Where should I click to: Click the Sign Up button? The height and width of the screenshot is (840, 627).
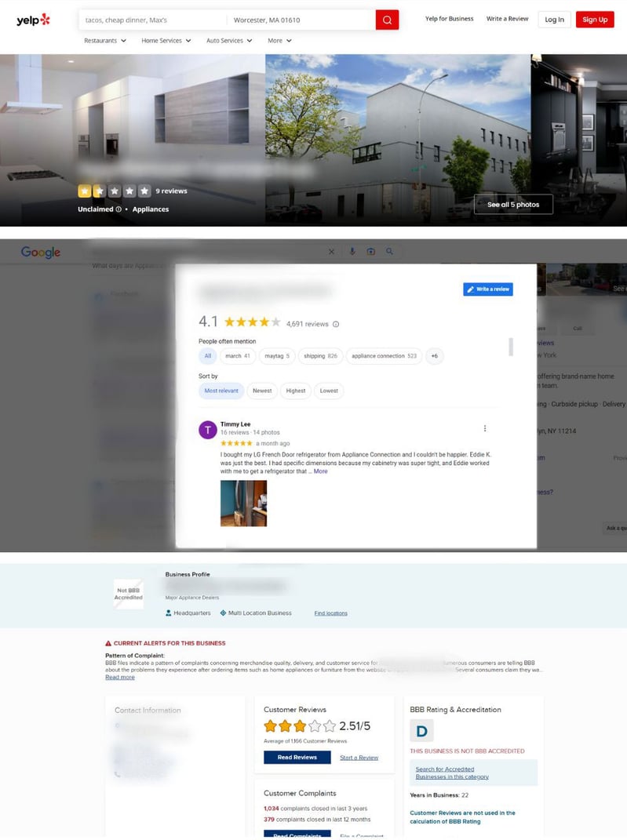click(595, 20)
